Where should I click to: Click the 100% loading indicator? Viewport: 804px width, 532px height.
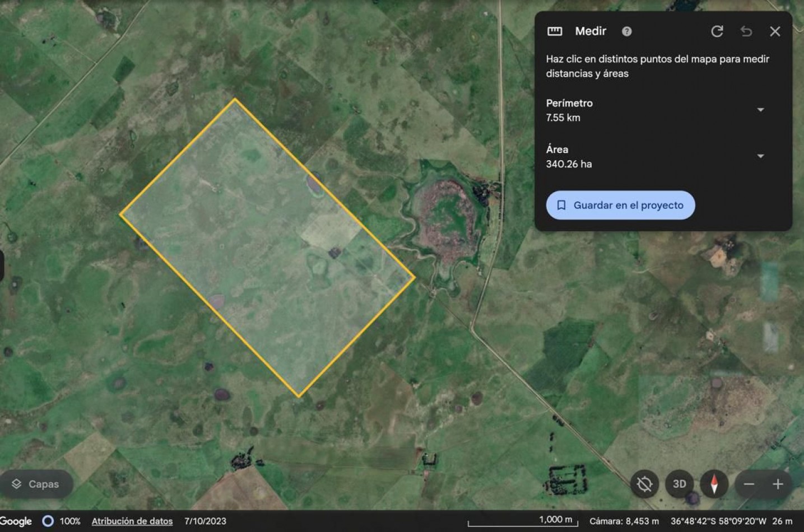coord(62,521)
